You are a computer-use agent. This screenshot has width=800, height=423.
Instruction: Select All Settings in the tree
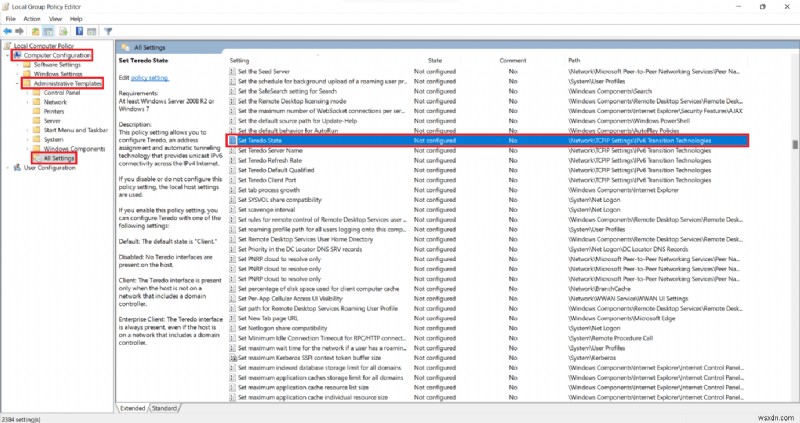(59, 158)
